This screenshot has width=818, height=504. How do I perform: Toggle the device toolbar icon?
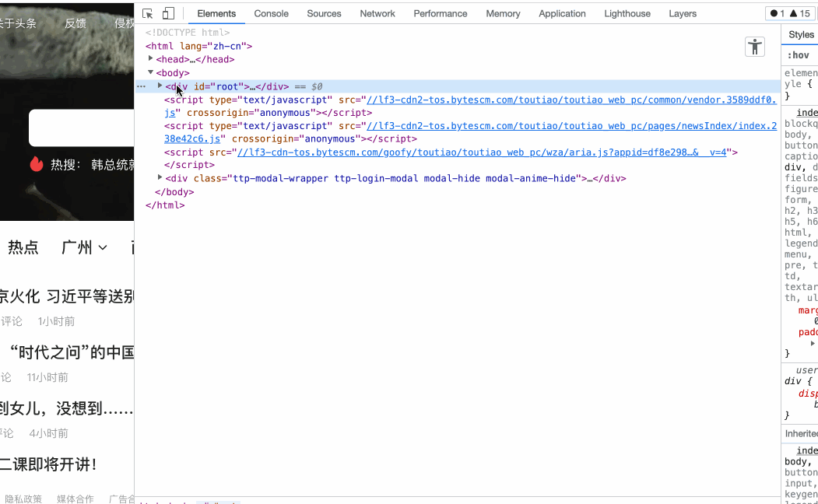click(168, 13)
